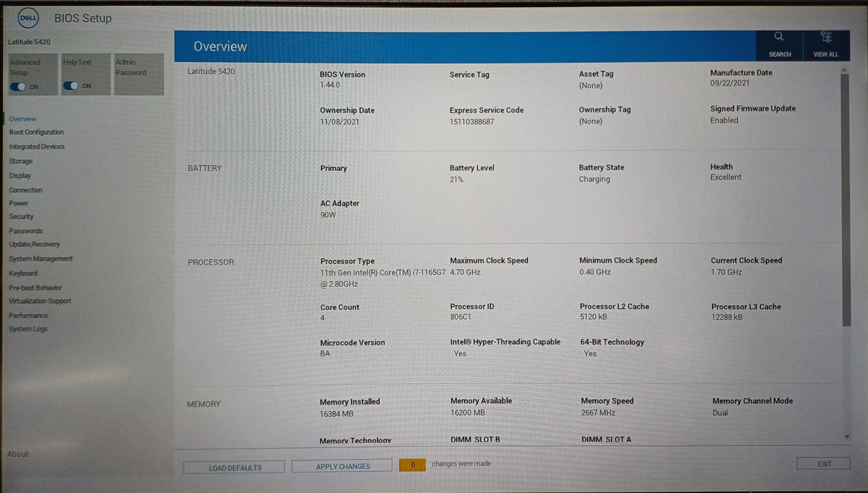Click the Microcode Version BA value
Image resolution: width=868 pixels, height=493 pixels.
325,354
